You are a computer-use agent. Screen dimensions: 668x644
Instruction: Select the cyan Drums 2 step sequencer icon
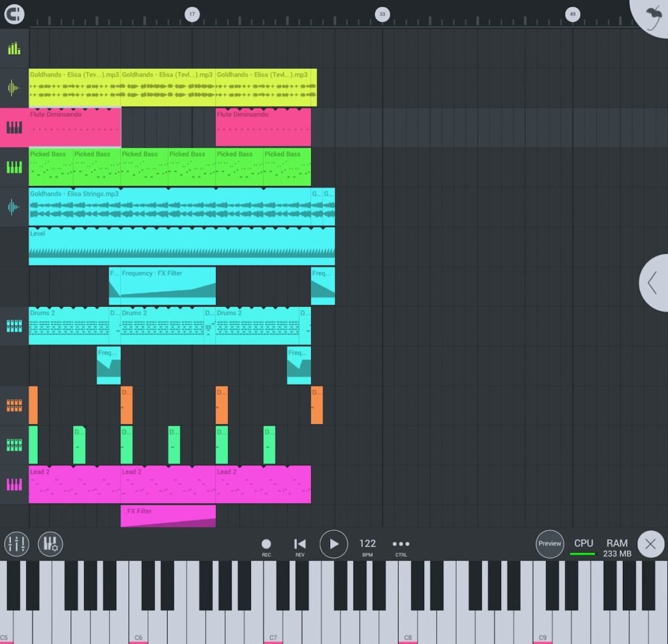pyautogui.click(x=14, y=326)
